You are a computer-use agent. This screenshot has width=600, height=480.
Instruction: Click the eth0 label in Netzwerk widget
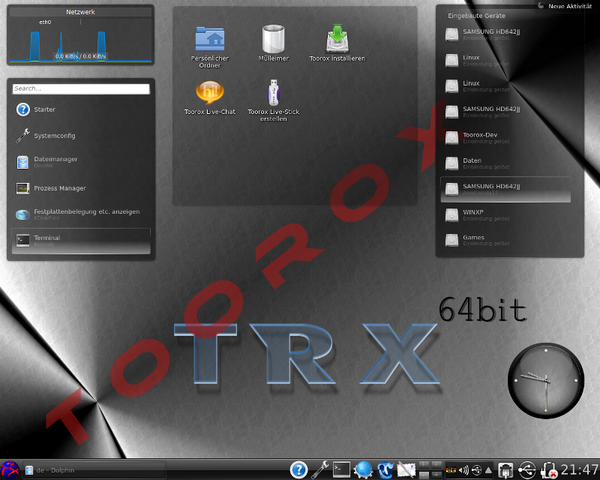point(45,22)
